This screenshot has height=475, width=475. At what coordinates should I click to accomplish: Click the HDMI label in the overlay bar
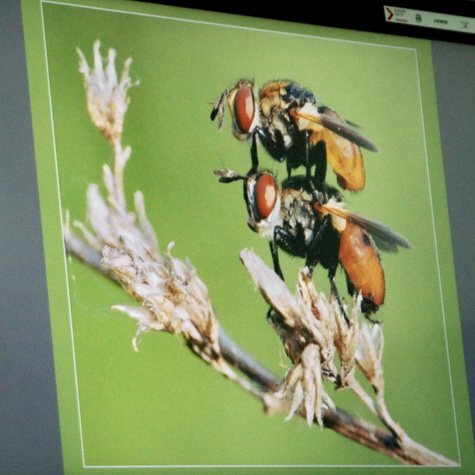tap(441, 21)
